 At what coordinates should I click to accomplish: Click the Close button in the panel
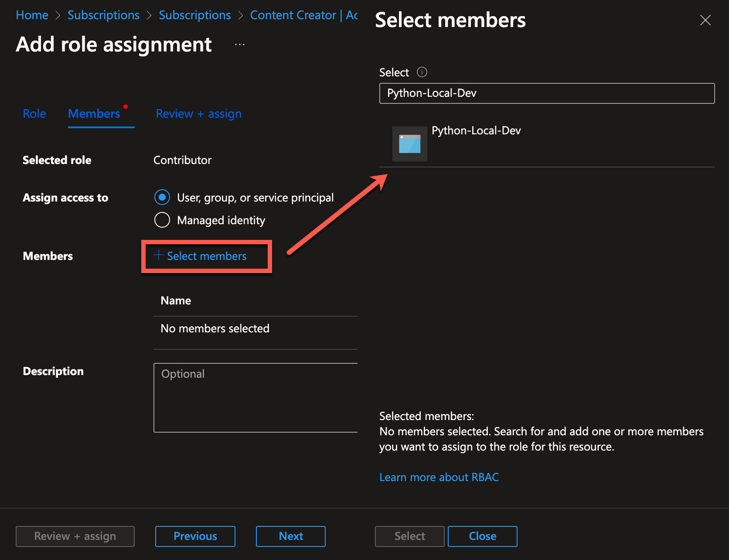(x=482, y=536)
